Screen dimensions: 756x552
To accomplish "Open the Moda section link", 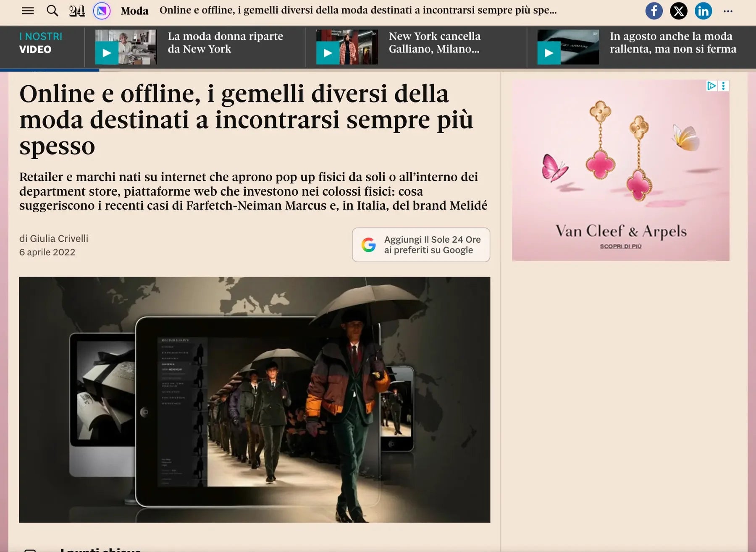I will click(134, 11).
